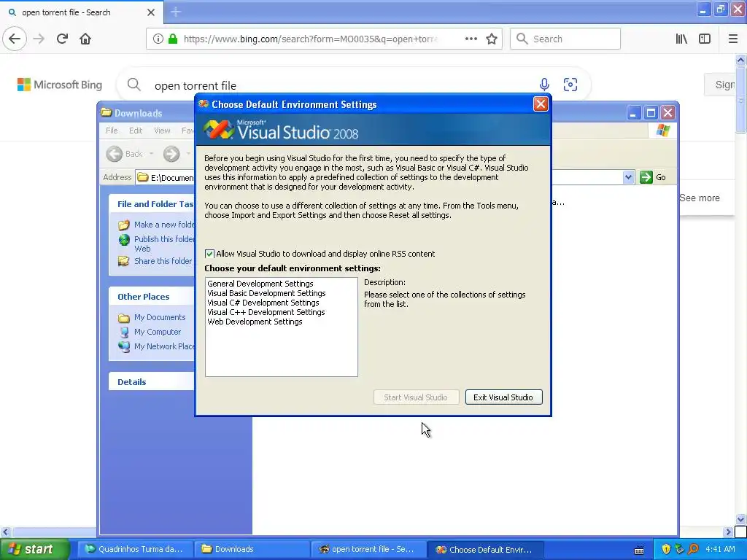This screenshot has height=560, width=747.
Task: Open the page actions three-dots menu
Action: click(471, 39)
